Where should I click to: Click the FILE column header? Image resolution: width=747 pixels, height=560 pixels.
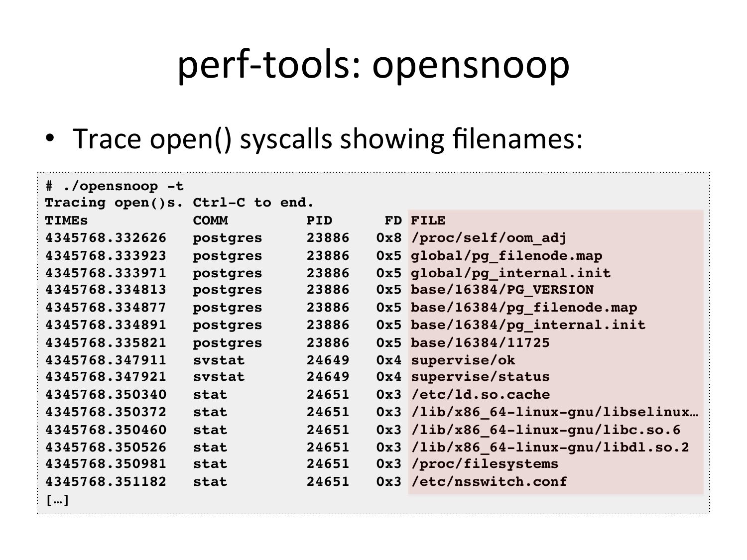click(x=428, y=220)
